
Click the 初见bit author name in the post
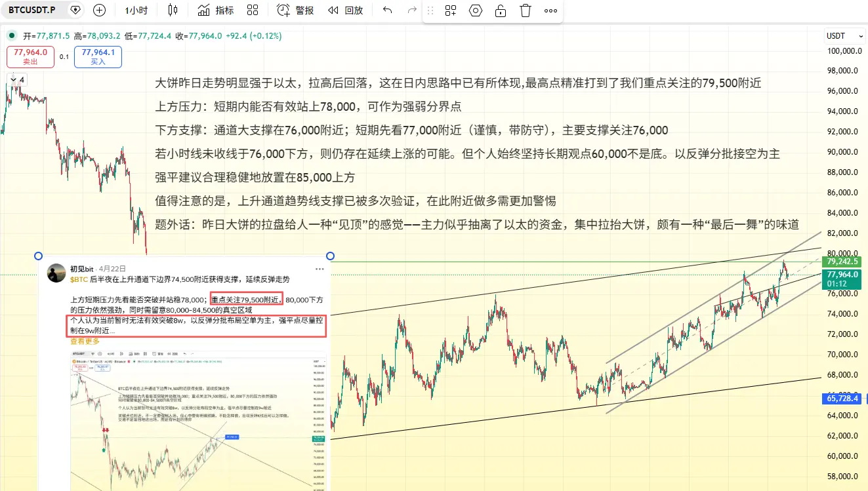pyautogui.click(x=82, y=269)
